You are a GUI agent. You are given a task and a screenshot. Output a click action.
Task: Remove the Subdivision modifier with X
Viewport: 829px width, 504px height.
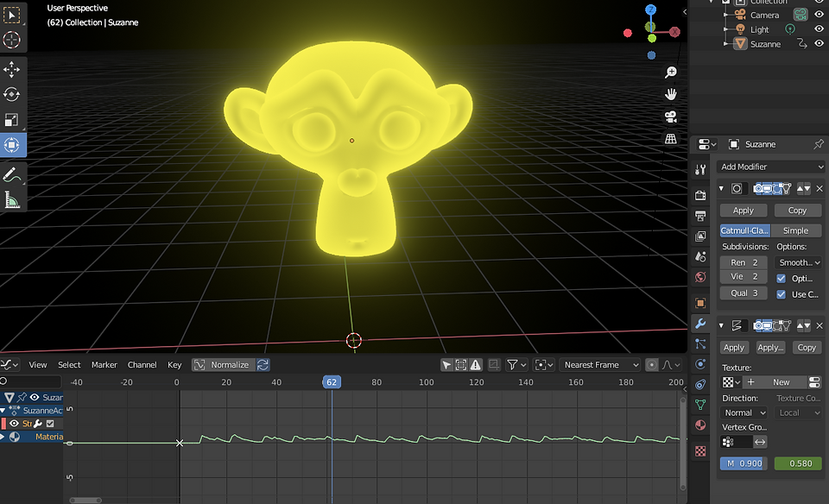[820, 189]
